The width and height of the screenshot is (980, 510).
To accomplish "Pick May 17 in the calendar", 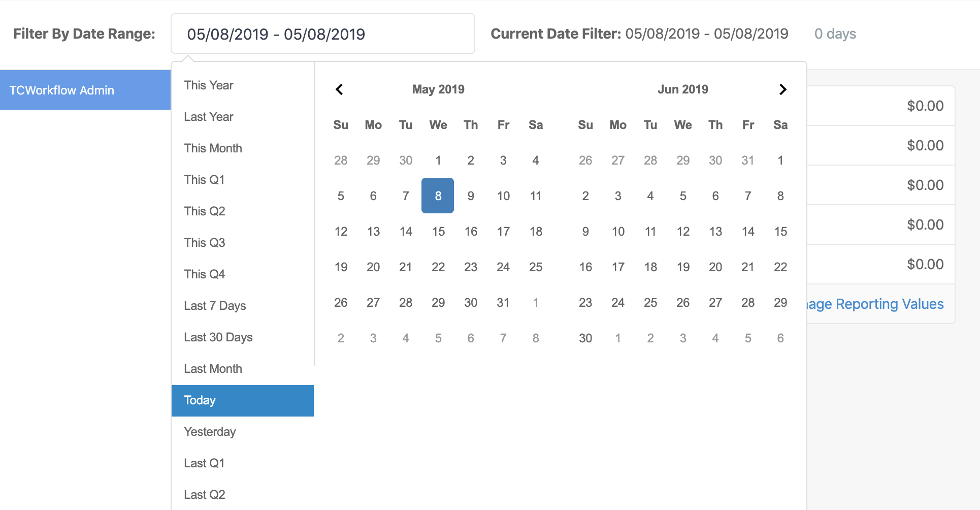I will tap(503, 231).
